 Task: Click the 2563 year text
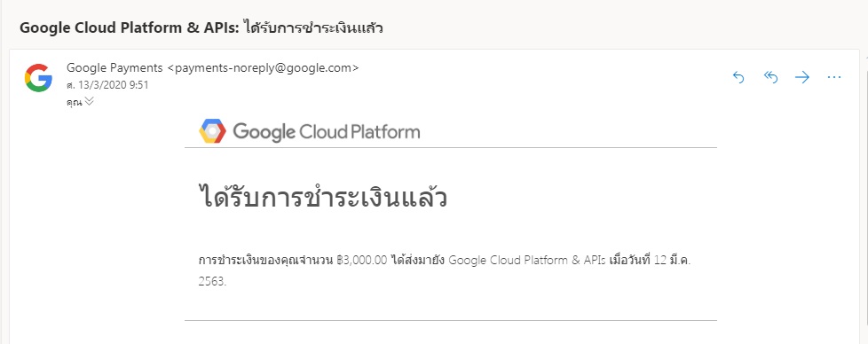(213, 281)
